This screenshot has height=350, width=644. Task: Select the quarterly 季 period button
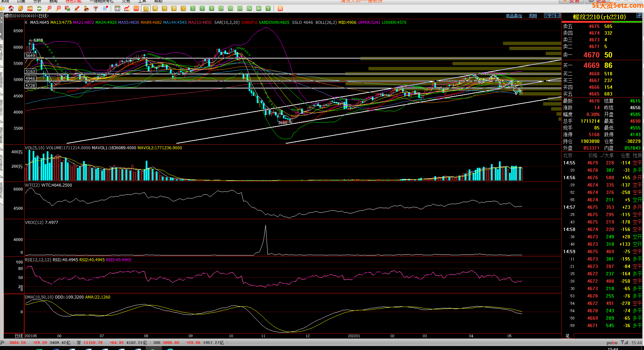click(x=174, y=8)
